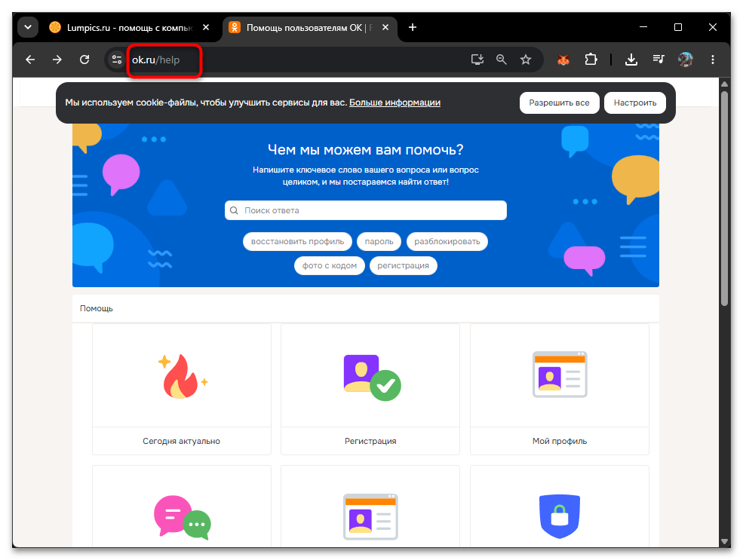Image resolution: width=743 pixels, height=560 pixels.
Task: Open the zoom magnifier icon in address bar
Action: point(502,60)
